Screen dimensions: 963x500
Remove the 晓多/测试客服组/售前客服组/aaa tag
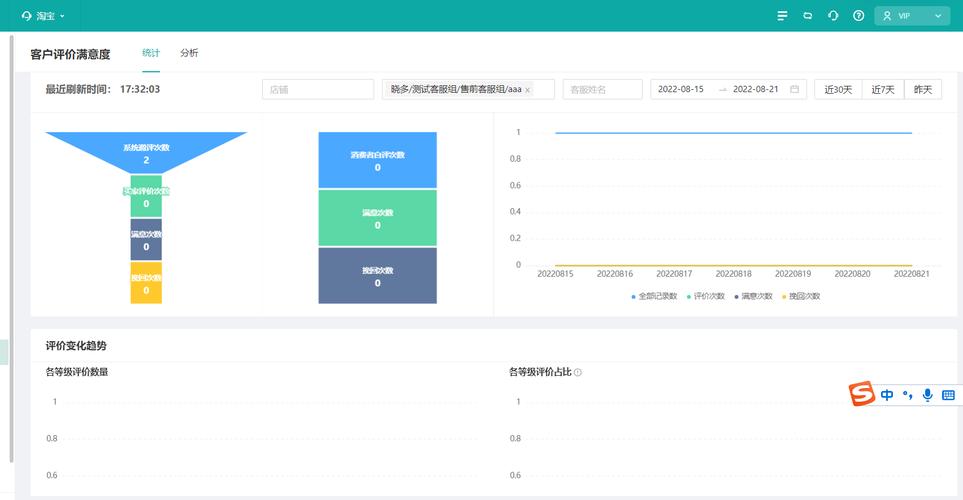pyautogui.click(x=528, y=90)
